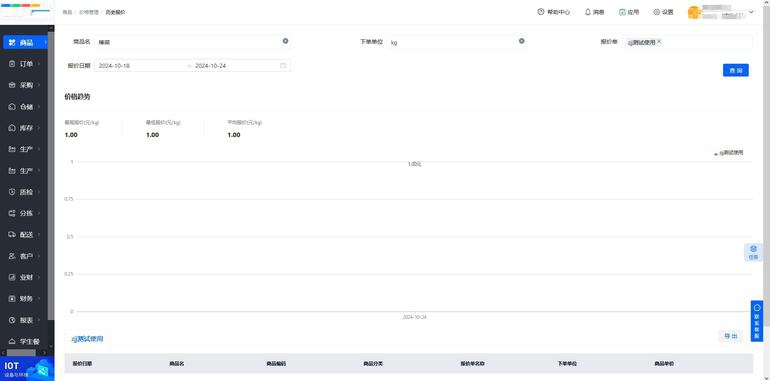Open the calendar icon in 报价日期 range
The height and width of the screenshot is (381, 770).
click(283, 65)
